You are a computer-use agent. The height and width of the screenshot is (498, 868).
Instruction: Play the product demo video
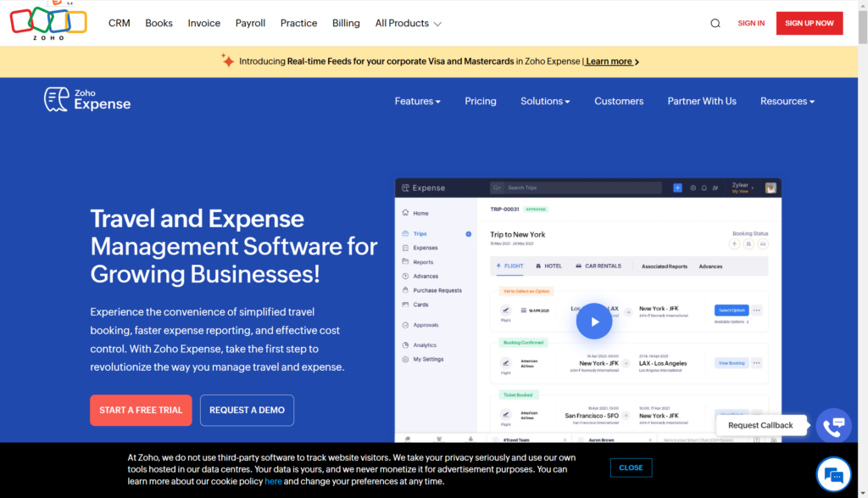(593, 322)
